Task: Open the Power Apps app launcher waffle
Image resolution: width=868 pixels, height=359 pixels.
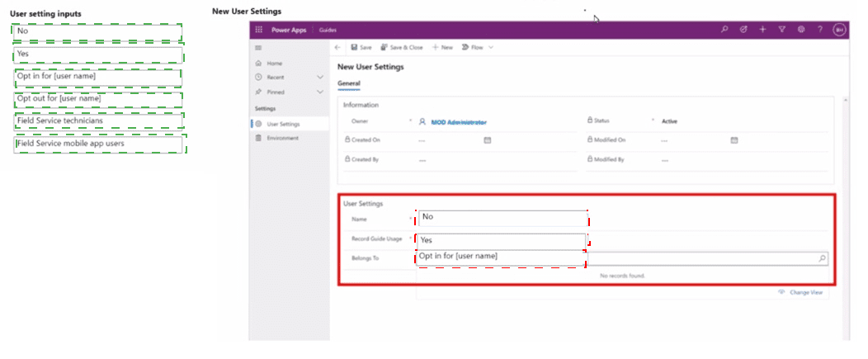Action: pos(258,30)
